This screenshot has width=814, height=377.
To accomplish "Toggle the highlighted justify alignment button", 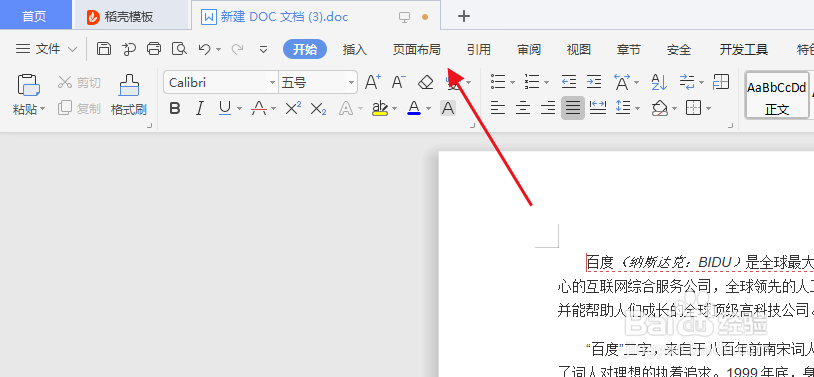I will 573,108.
